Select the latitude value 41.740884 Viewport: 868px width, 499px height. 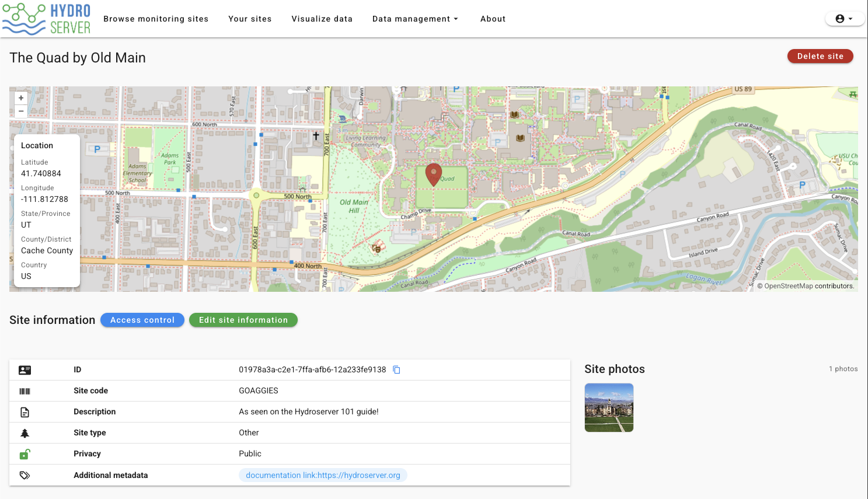(x=41, y=173)
